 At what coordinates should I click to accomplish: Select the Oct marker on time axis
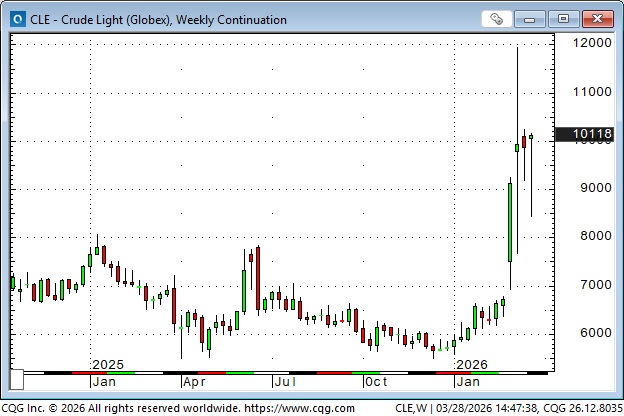point(376,381)
